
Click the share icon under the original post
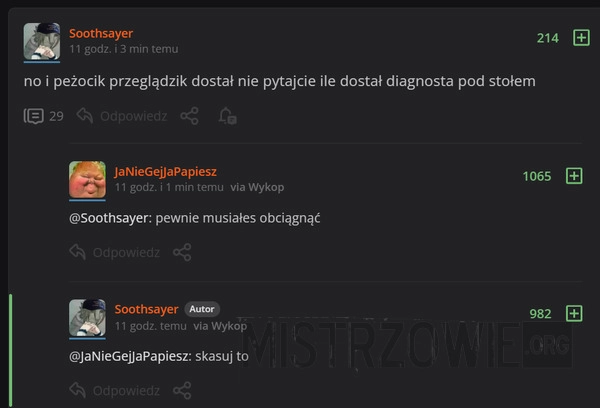189,116
